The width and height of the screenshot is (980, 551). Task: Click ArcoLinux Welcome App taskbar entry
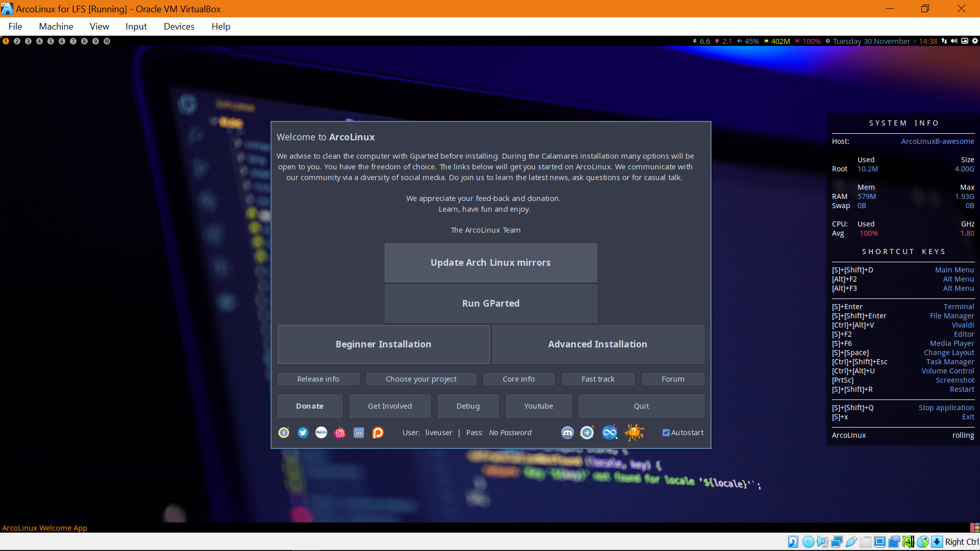coord(44,528)
